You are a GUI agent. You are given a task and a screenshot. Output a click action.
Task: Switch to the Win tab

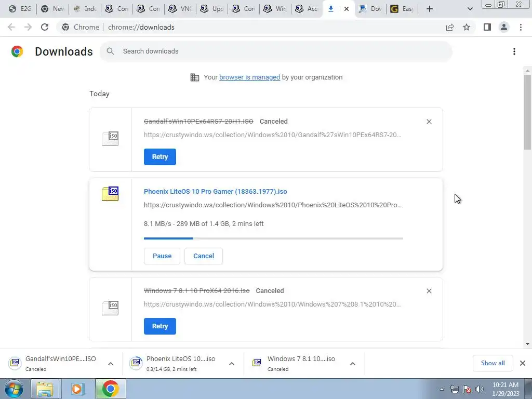click(x=275, y=9)
